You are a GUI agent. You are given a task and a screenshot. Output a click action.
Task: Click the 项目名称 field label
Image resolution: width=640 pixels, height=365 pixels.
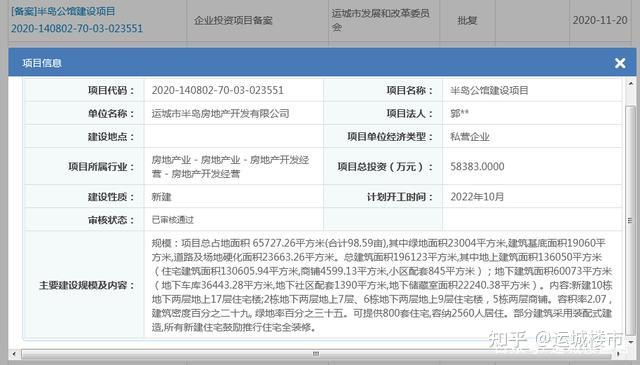409,90
